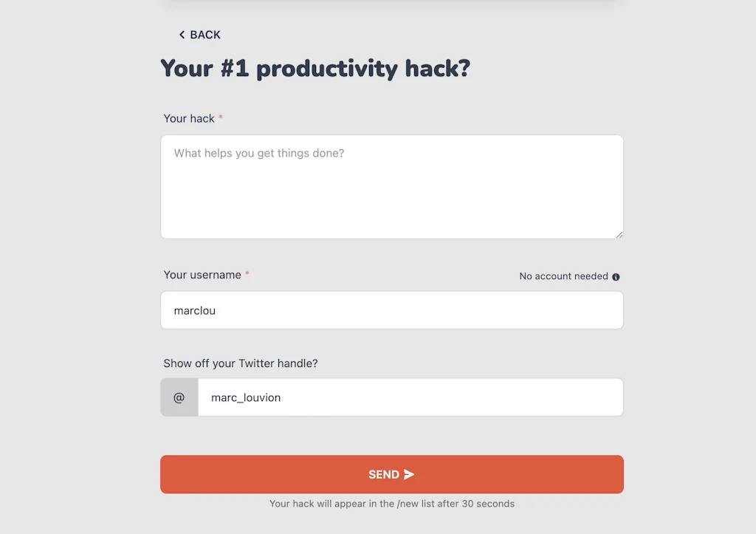Select the username field containing 'marclou'
Viewport: 756px width, 534px height.
click(391, 310)
